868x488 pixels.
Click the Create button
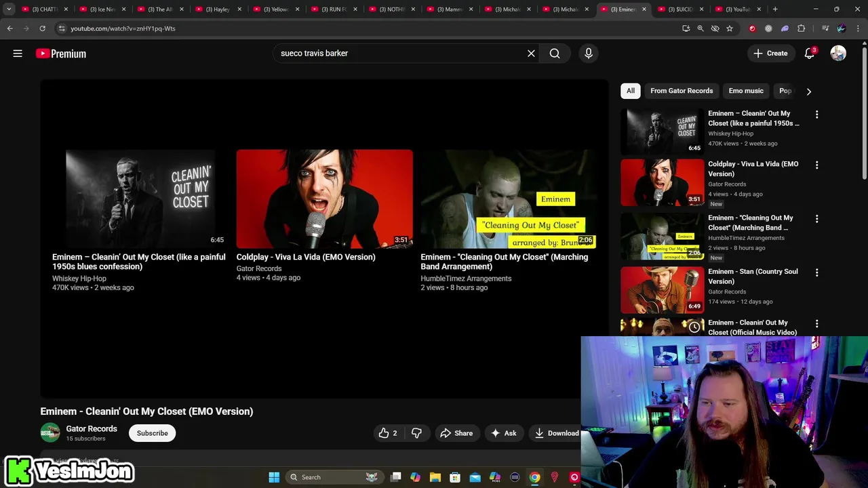(x=770, y=54)
